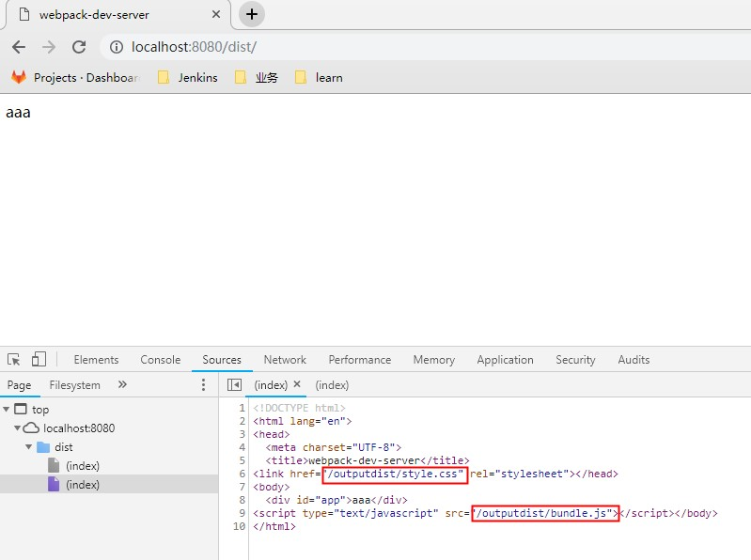
Task: Select the webpack-dev-server browser tab
Action: (x=118, y=15)
